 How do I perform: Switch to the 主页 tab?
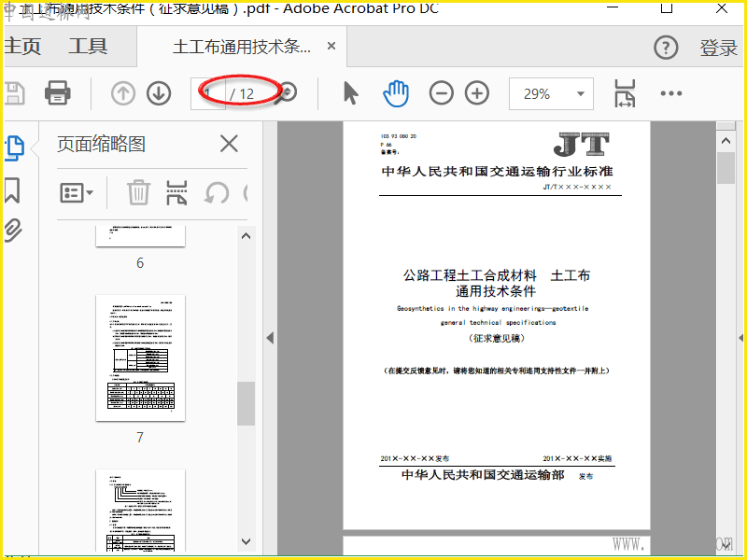pos(22,47)
